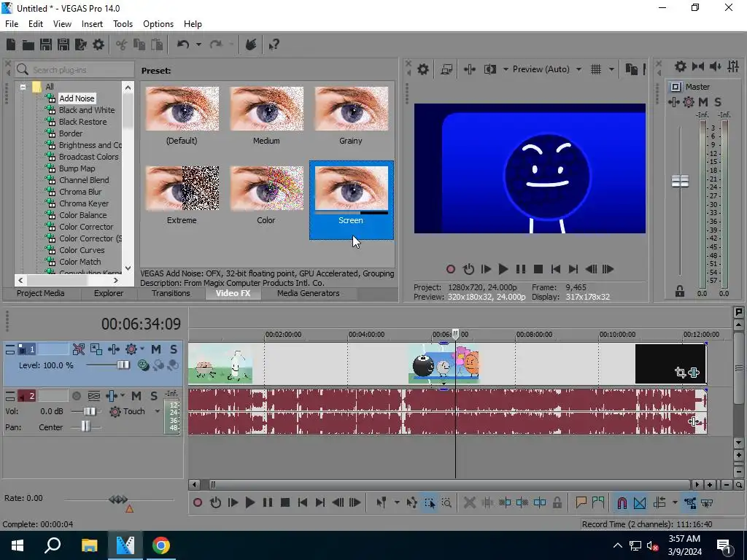Open the split screen view dropdown arrow
This screenshot has height=560, width=747.
coord(506,69)
